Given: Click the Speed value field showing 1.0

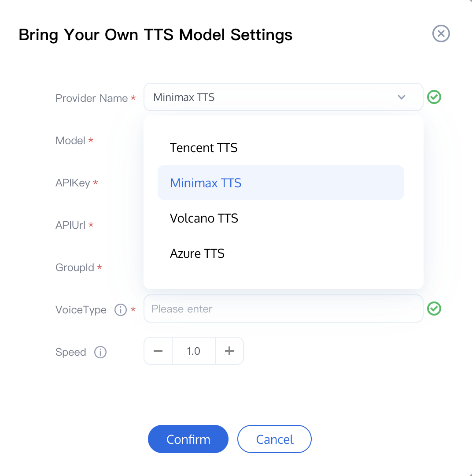Looking at the screenshot, I should [x=193, y=351].
